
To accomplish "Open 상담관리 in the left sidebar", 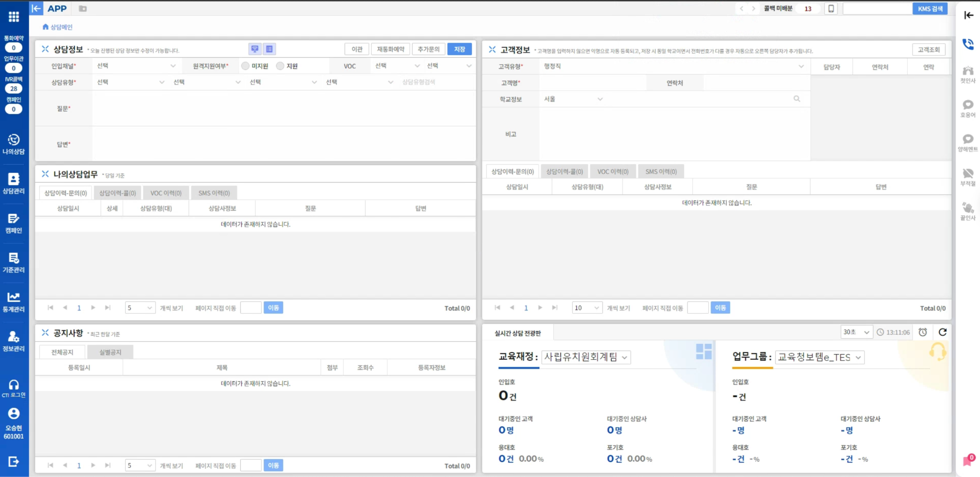I will click(14, 183).
